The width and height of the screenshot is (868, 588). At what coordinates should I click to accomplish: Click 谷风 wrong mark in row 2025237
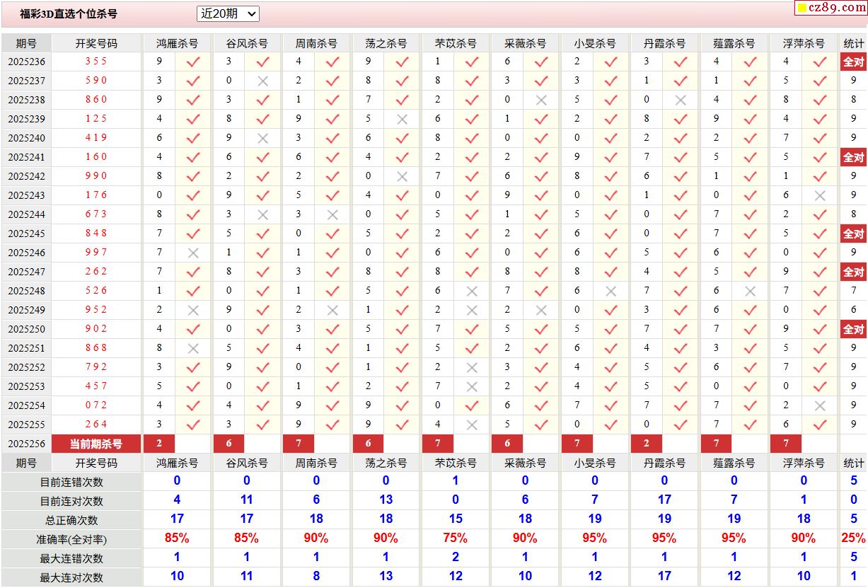262,81
